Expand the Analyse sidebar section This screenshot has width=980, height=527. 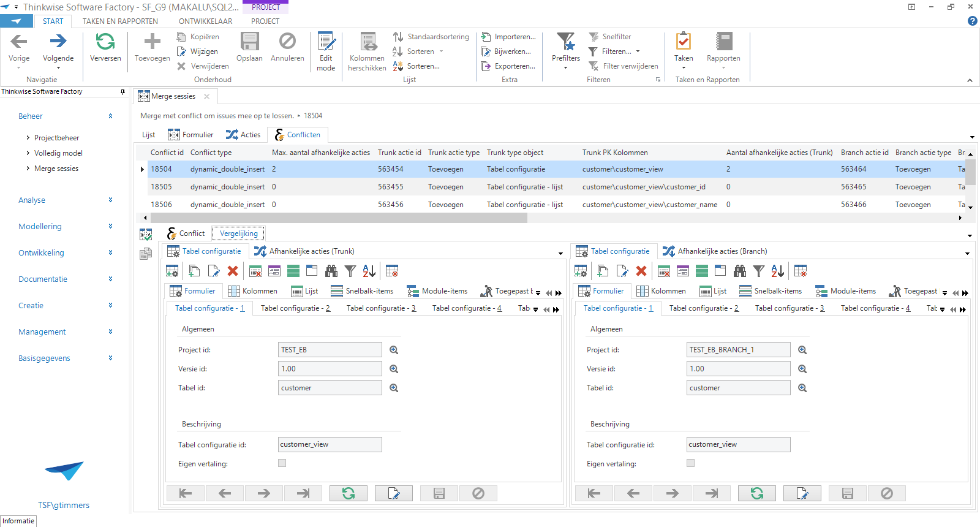110,200
